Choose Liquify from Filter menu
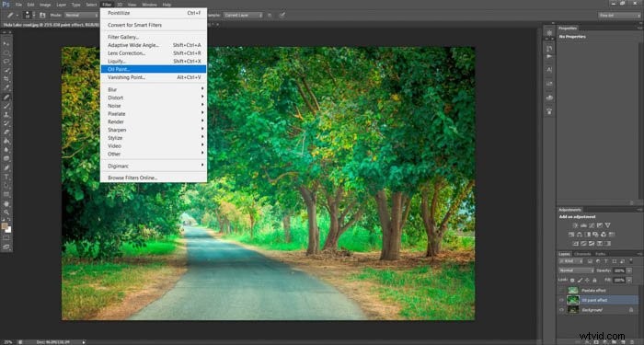 coord(154,62)
